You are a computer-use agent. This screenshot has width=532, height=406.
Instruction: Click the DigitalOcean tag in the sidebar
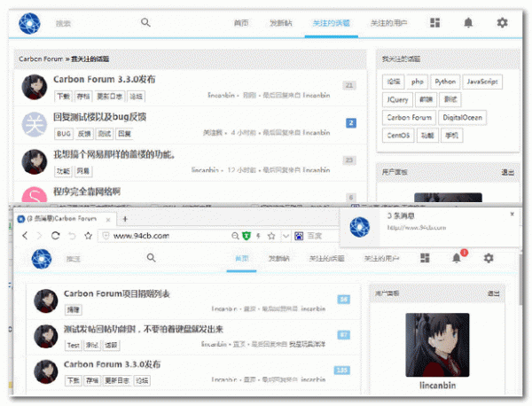coord(463,118)
